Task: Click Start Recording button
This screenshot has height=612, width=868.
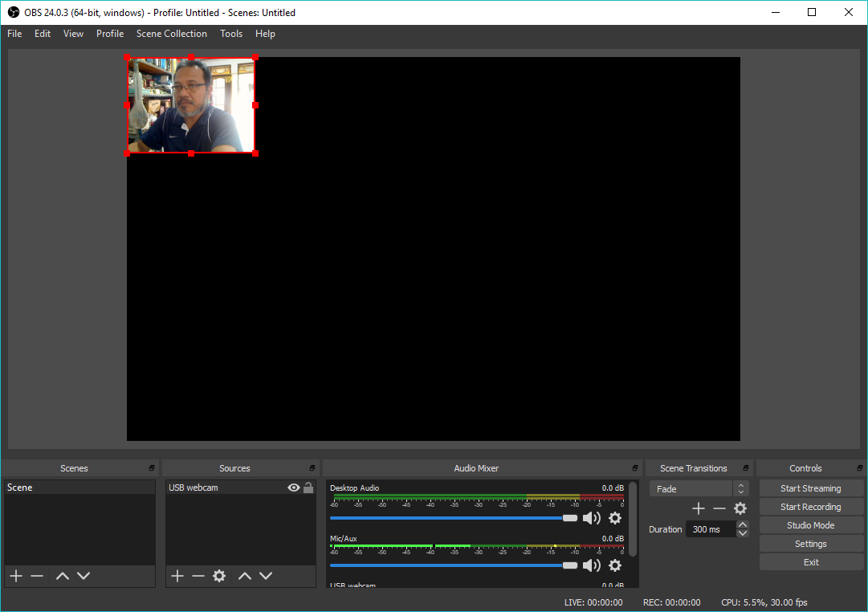Action: [x=811, y=507]
